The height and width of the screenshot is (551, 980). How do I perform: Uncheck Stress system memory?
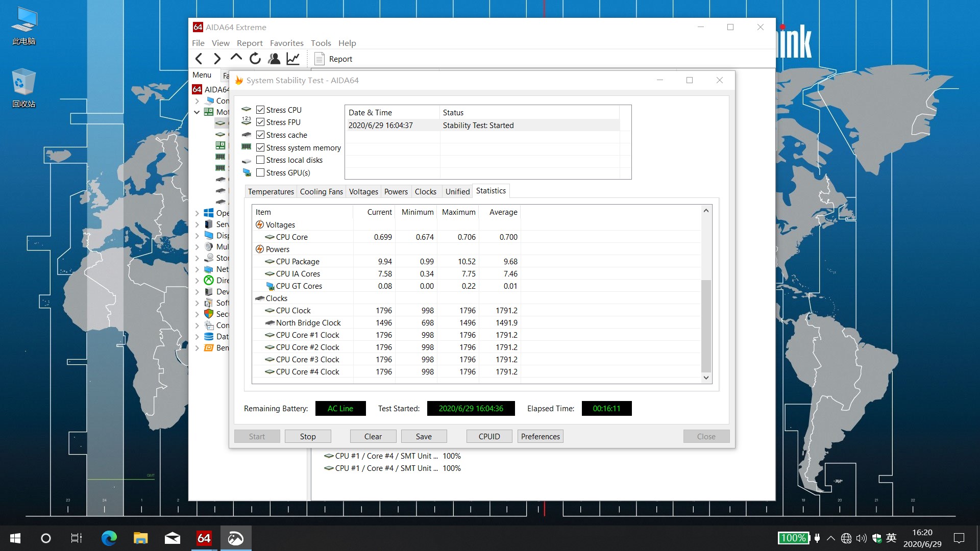pos(260,147)
